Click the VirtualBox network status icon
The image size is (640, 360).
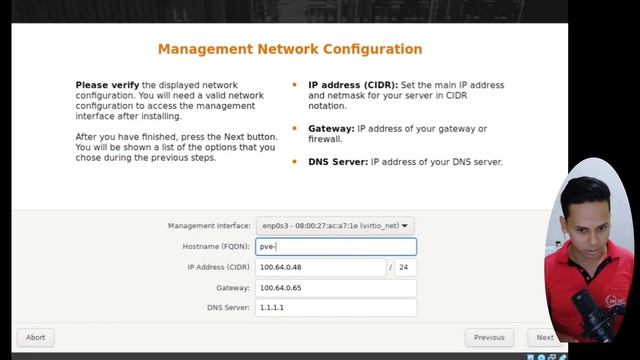point(552,358)
